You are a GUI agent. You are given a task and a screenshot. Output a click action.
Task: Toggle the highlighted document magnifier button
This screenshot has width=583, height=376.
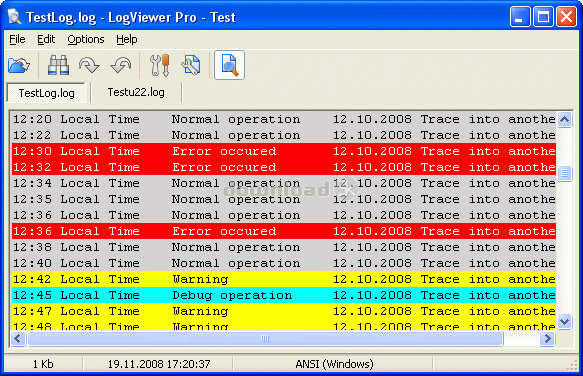pyautogui.click(x=229, y=65)
